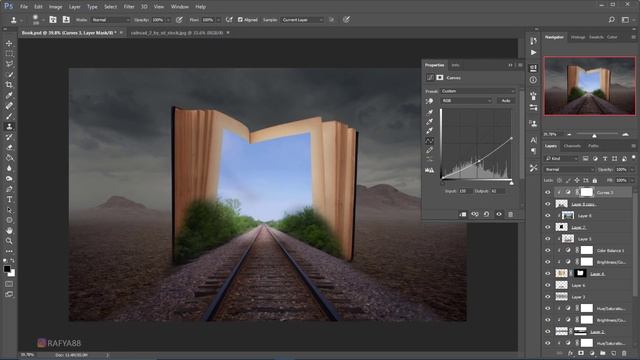The height and width of the screenshot is (360, 640).
Task: Open the layer Kind filter dropdown
Action: point(562,158)
